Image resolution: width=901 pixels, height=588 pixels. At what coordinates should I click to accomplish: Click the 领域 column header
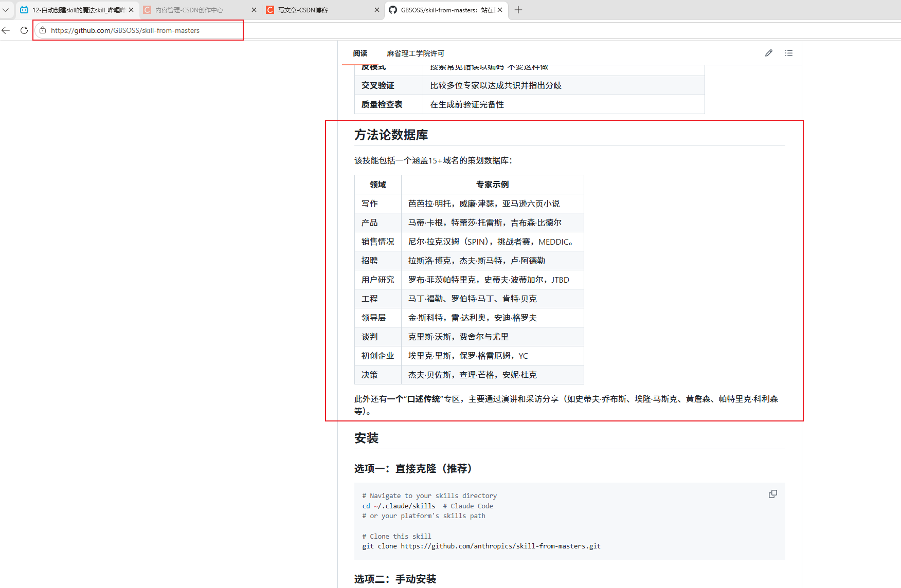[378, 185]
